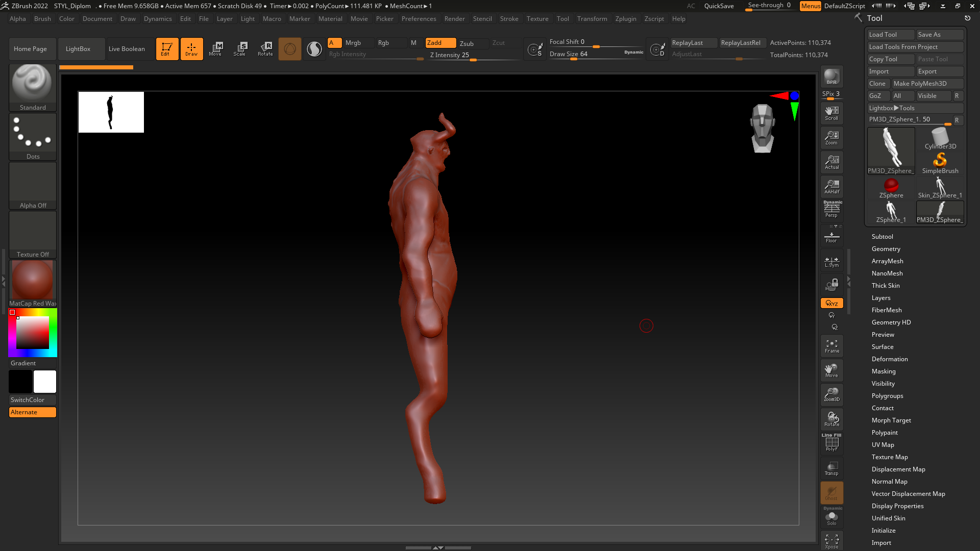This screenshot has width=980, height=551.
Task: Click the Rotate tool in top toolbar
Action: point(265,48)
